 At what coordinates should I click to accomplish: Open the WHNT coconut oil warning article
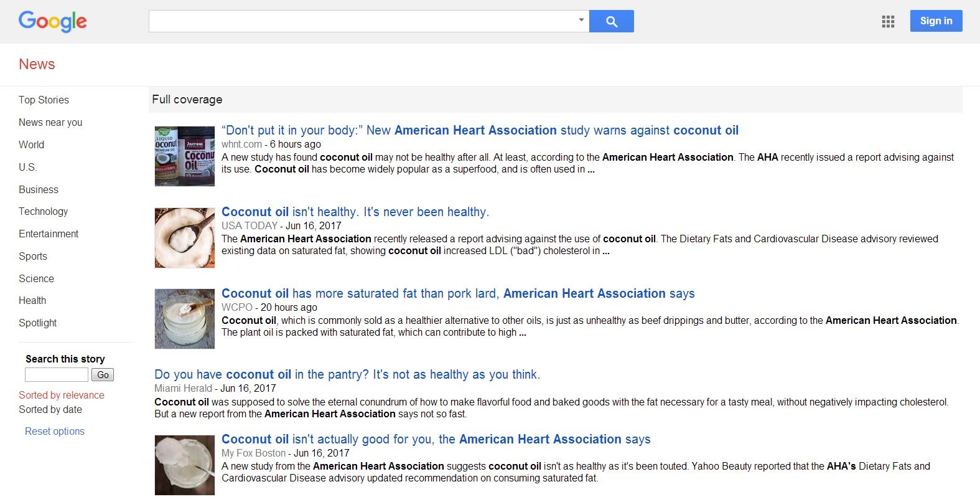(x=480, y=130)
